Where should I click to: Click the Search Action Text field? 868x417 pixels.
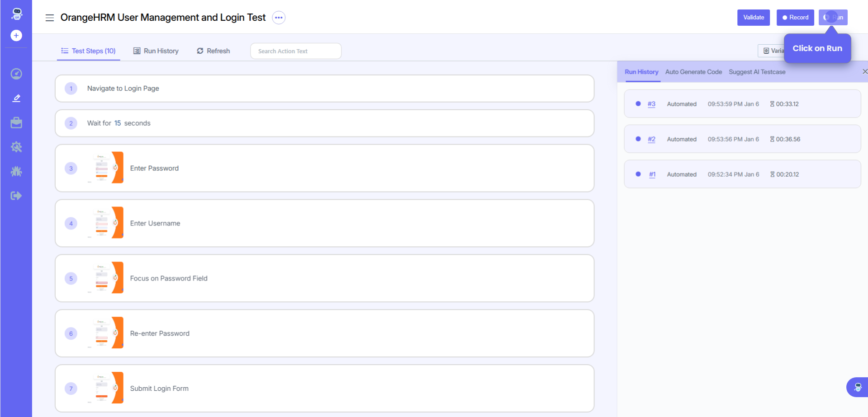296,51
